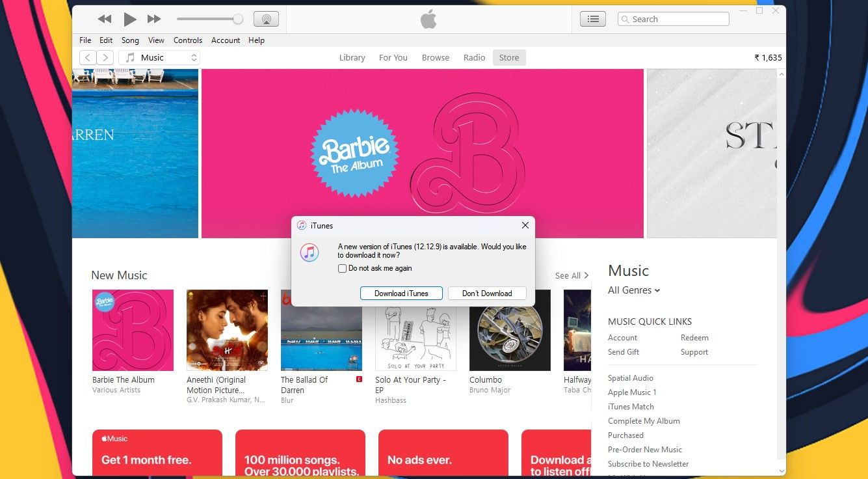Screen dimensions: 868x479
Task: Open the Subscribe to Newsletter link
Action: tap(648, 464)
